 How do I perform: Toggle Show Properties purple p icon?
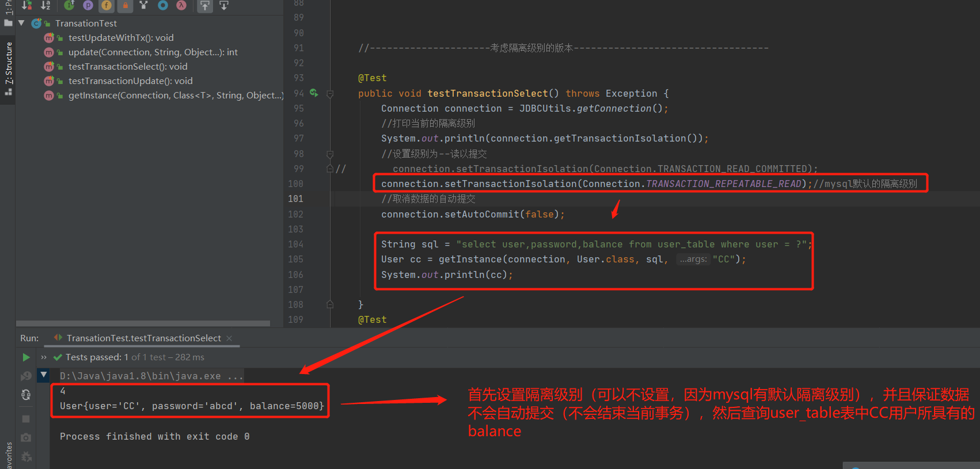point(88,5)
